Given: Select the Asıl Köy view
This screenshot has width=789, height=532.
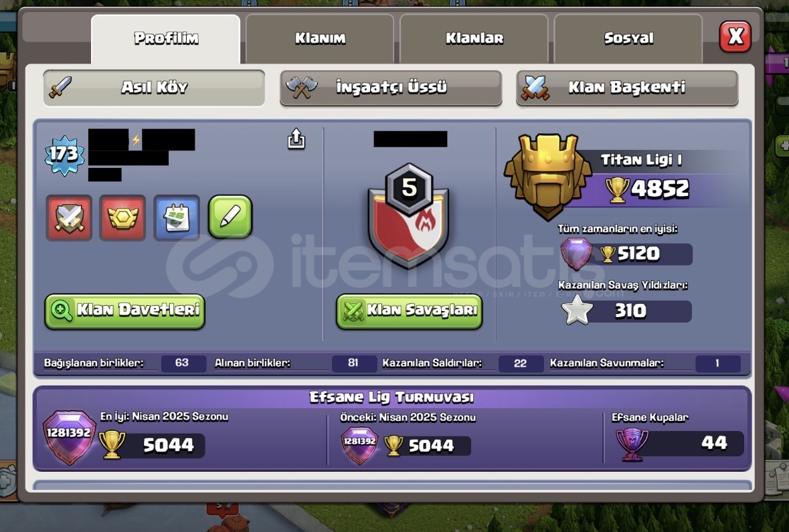Looking at the screenshot, I should pos(154,88).
